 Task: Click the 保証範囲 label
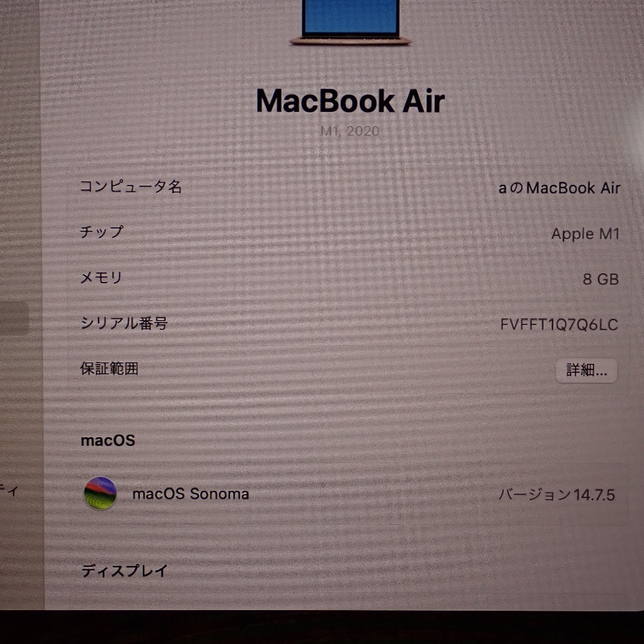tap(109, 369)
